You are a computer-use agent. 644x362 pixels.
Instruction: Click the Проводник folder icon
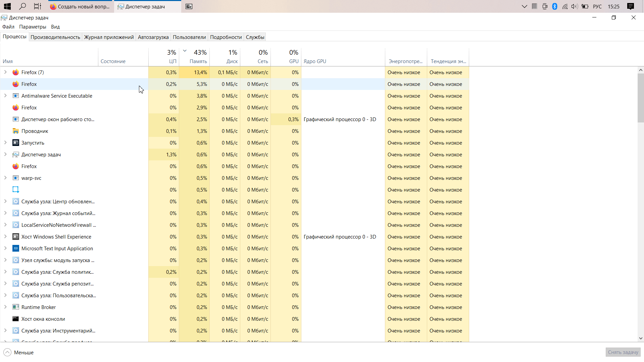(15, 131)
